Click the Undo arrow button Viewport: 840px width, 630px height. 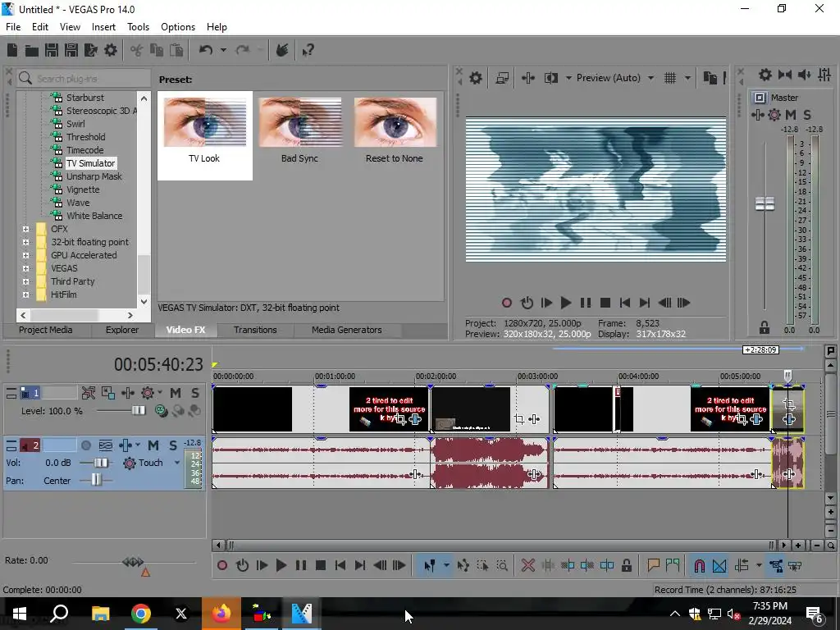[206, 50]
